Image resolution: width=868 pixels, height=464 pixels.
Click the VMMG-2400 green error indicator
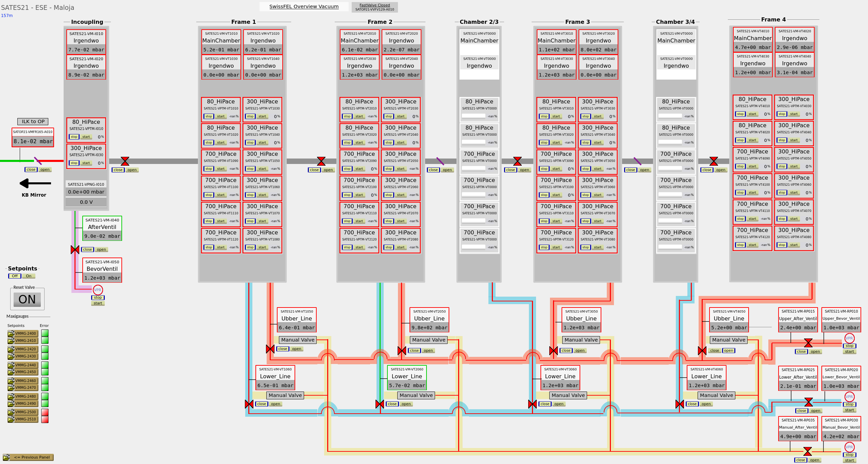pyautogui.click(x=45, y=333)
